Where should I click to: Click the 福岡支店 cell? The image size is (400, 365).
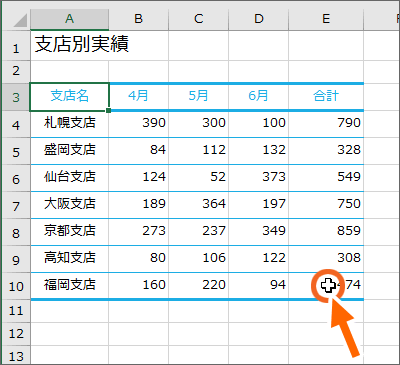pyautogui.click(x=70, y=286)
